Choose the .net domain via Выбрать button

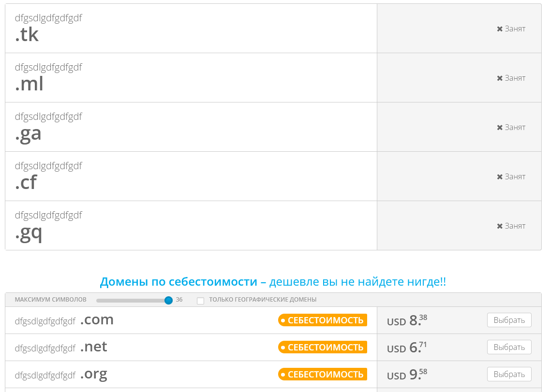click(x=509, y=347)
